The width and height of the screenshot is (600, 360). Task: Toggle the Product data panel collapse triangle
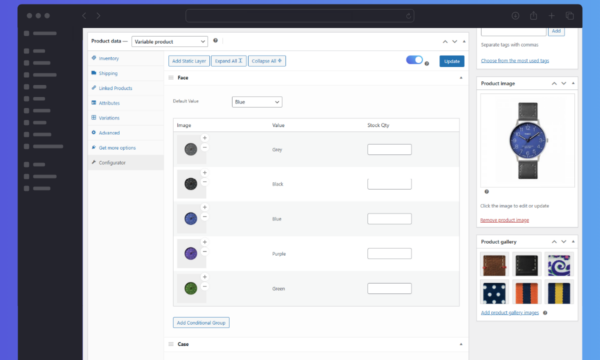coord(464,41)
